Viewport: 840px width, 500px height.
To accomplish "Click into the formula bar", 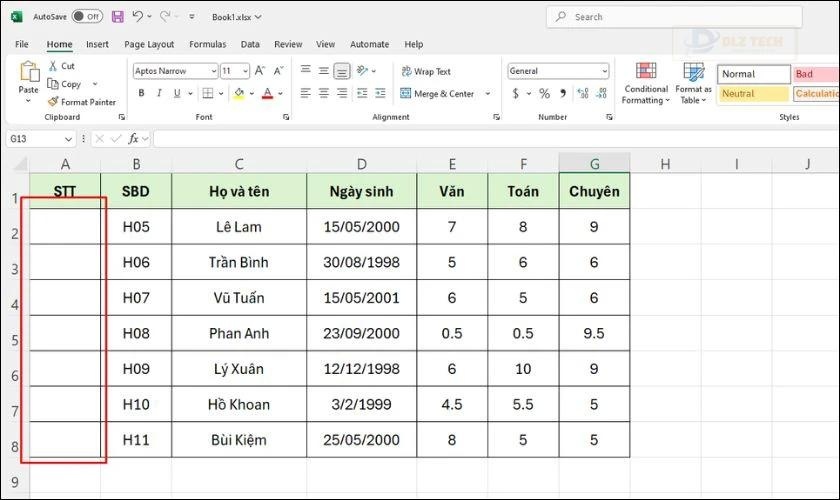I will point(496,139).
